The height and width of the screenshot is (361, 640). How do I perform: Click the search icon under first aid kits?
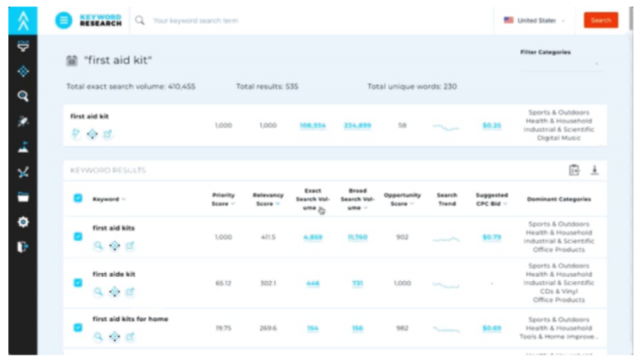coord(98,246)
